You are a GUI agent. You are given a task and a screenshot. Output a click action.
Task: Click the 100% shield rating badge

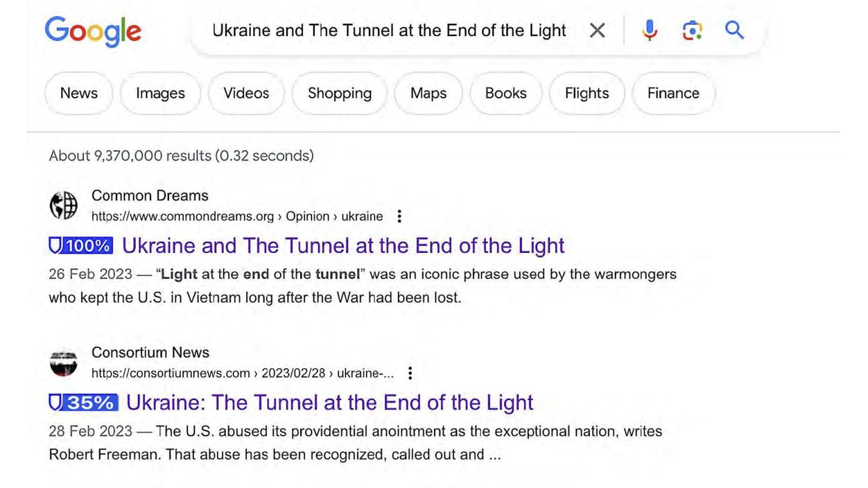tap(81, 246)
